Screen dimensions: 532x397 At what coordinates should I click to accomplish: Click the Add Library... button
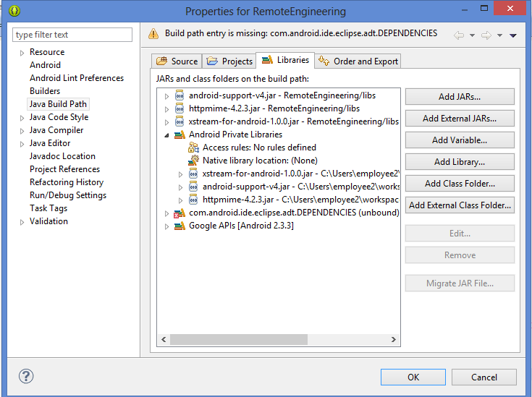(x=460, y=162)
